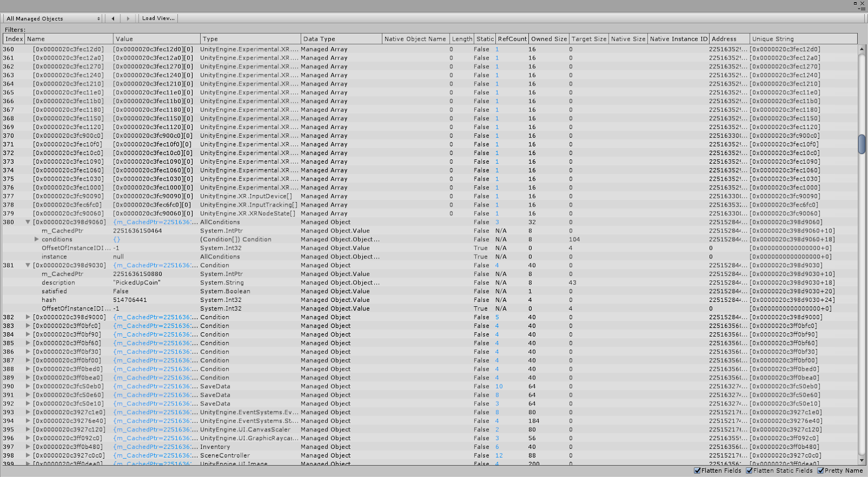Select Unique String [0x0000020c398d9030+24]
The height and width of the screenshot is (477, 868).
tap(792, 300)
